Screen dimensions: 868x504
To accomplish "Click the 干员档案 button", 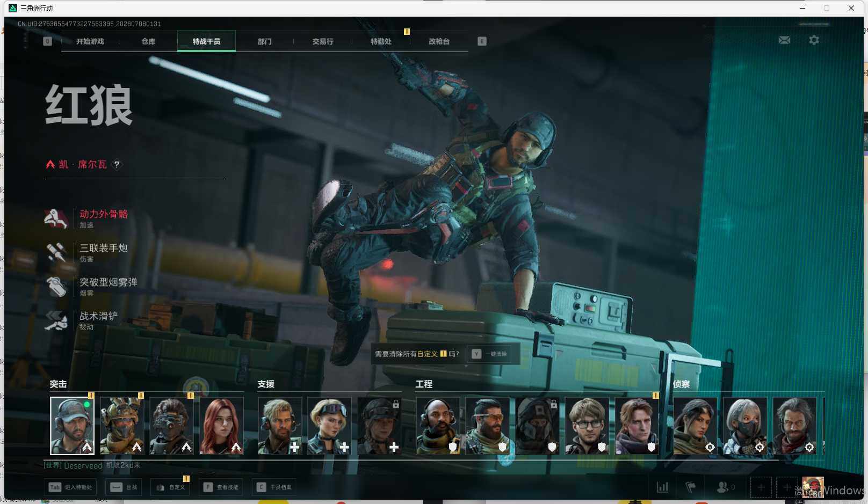I will pyautogui.click(x=274, y=487).
